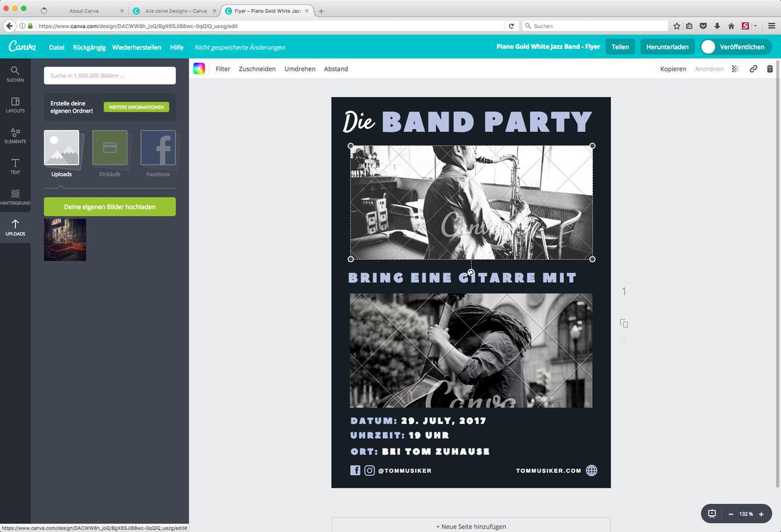The width and height of the screenshot is (781, 532).
Task: Bookmark page with star icon
Action: click(x=677, y=26)
